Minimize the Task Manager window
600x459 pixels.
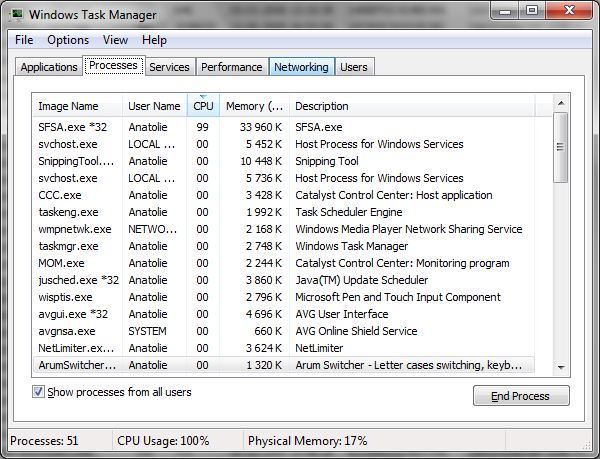pyautogui.click(x=505, y=11)
